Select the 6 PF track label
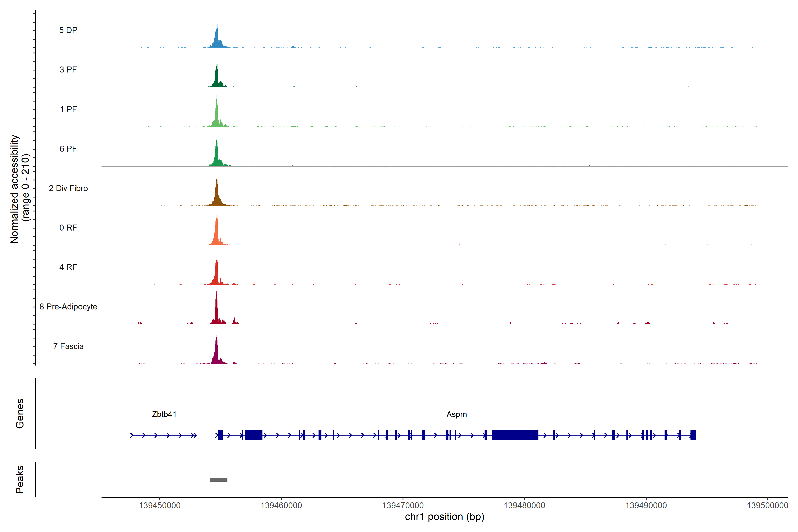 [68, 149]
